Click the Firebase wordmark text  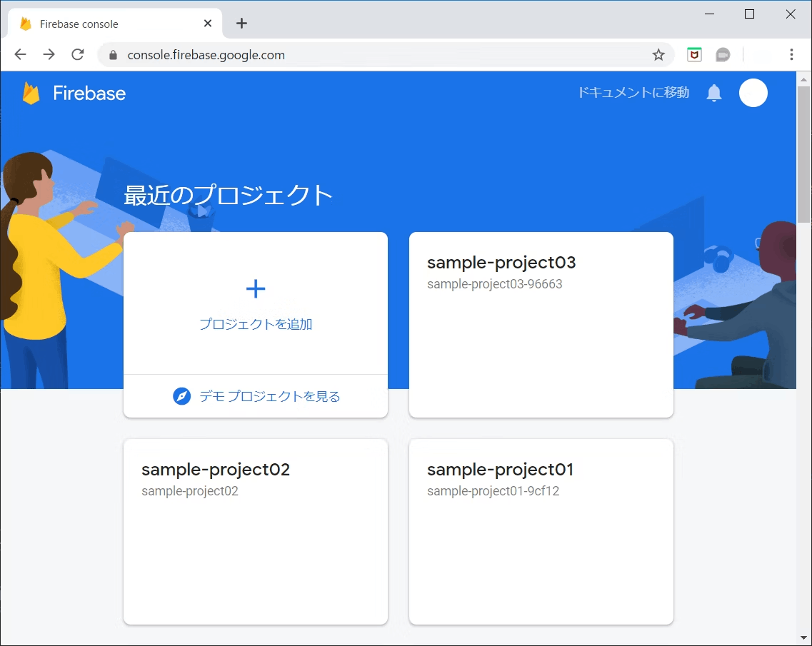[89, 94]
